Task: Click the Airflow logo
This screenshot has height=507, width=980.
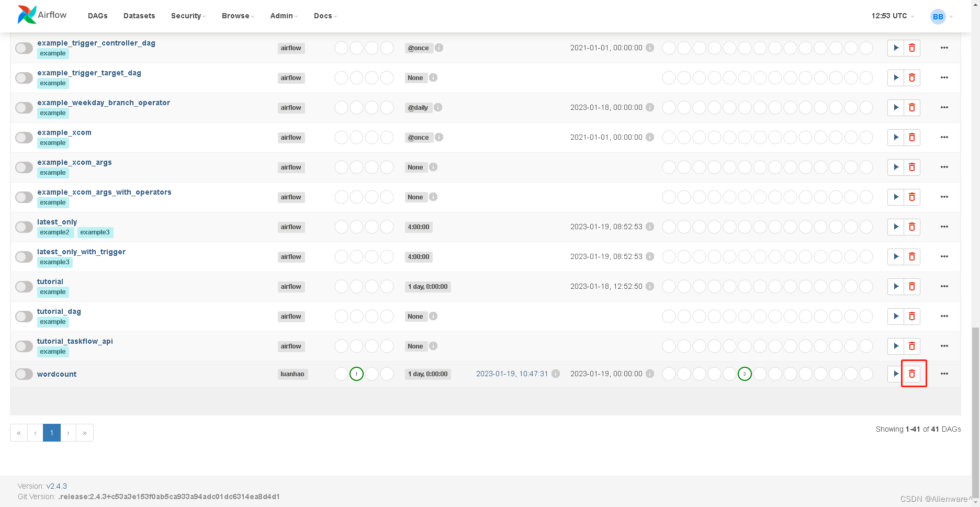Action: pos(41,14)
